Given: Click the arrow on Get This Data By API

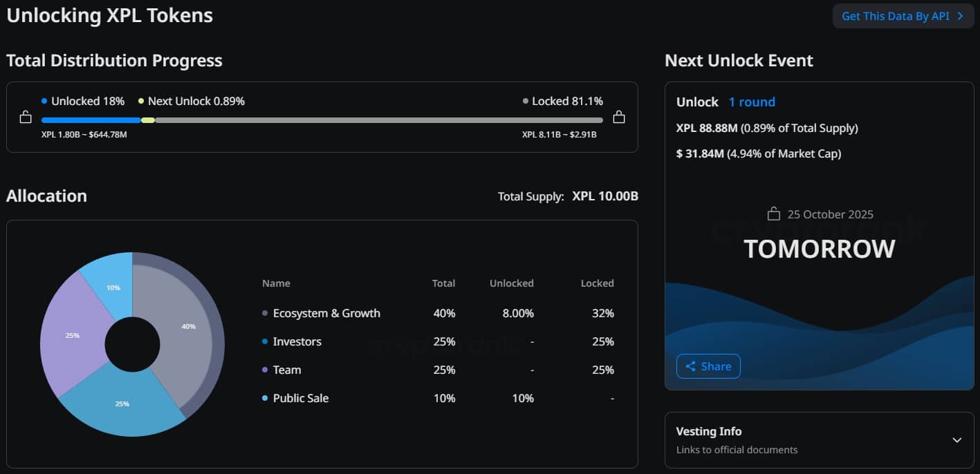Looking at the screenshot, I should pos(961,16).
